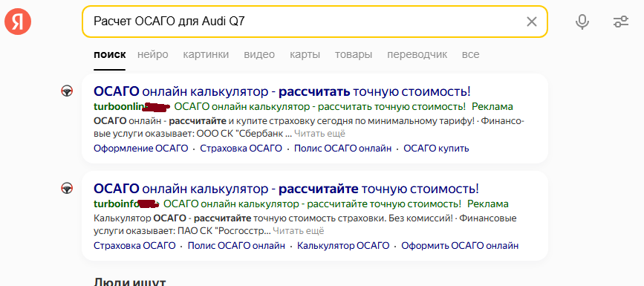Open 'Полис ОСАГО онлайн' sitelink in first ad
This screenshot has height=286, width=644.
[x=343, y=149]
